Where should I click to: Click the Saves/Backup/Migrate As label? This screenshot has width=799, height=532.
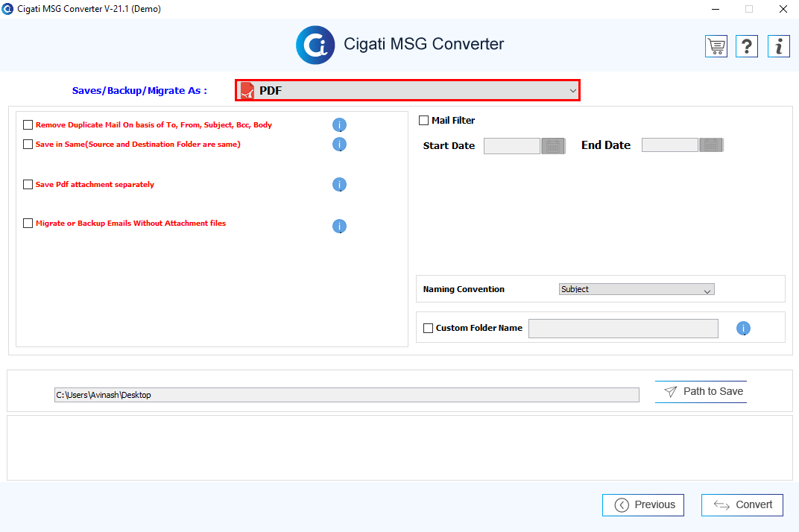(x=139, y=91)
